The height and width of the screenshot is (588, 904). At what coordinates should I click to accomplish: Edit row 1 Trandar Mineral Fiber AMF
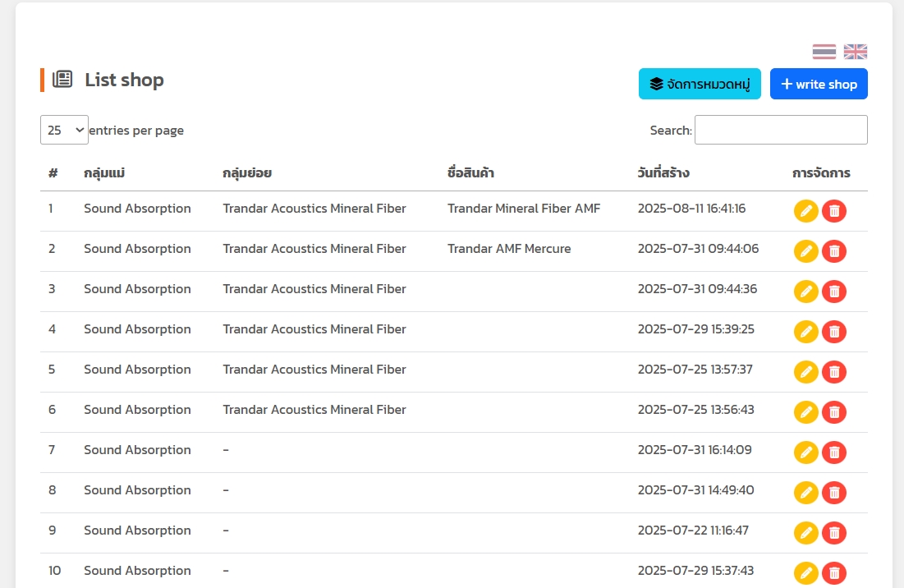pyautogui.click(x=806, y=211)
